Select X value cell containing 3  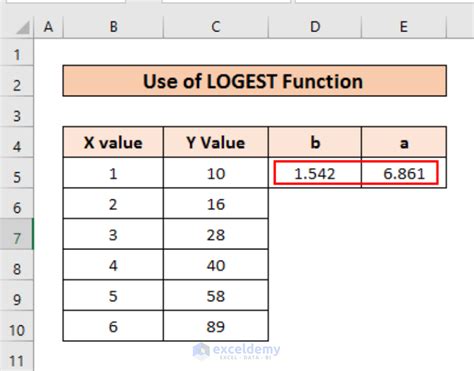pos(113,235)
